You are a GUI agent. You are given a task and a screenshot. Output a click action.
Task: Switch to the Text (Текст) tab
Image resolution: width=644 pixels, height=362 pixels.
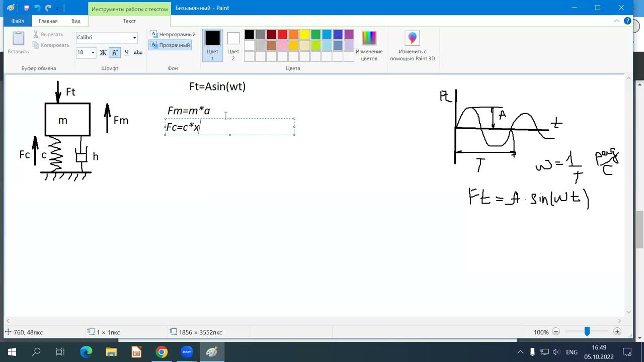pos(129,21)
